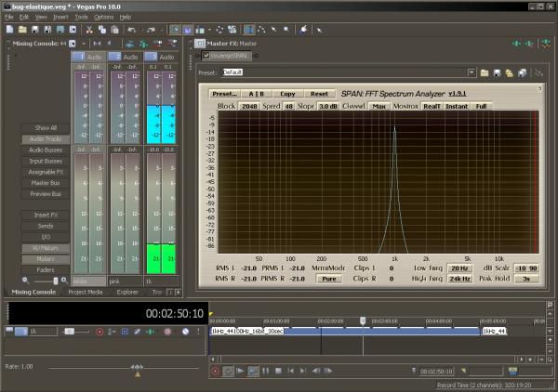Click the Properties icon in main toolbar
Screen dimensions: 558x392
coord(73,30)
